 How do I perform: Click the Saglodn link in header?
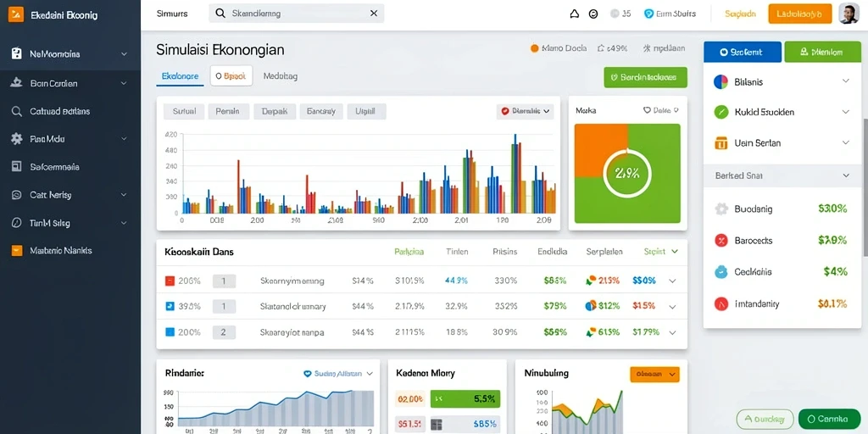[x=740, y=14]
